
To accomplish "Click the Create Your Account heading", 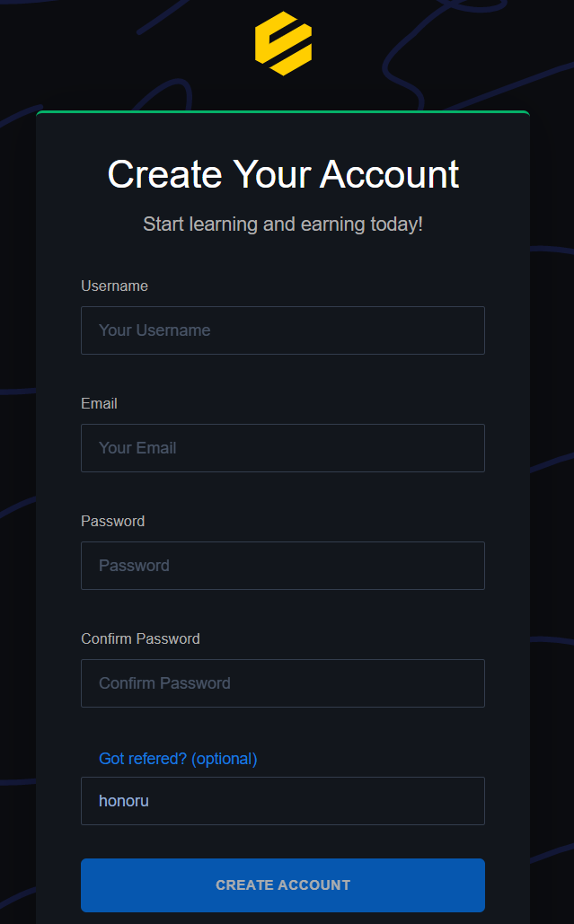I will [283, 174].
